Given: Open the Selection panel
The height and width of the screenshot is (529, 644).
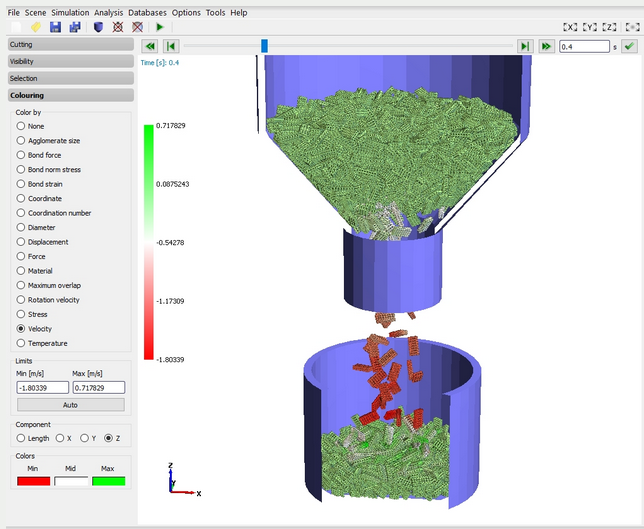Looking at the screenshot, I should [69, 78].
